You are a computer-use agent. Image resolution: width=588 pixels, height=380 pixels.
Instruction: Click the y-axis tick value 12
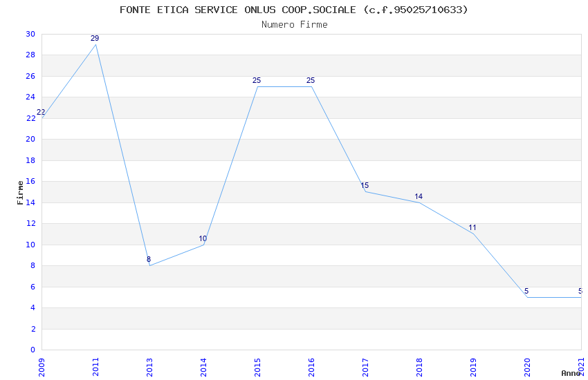point(30,223)
